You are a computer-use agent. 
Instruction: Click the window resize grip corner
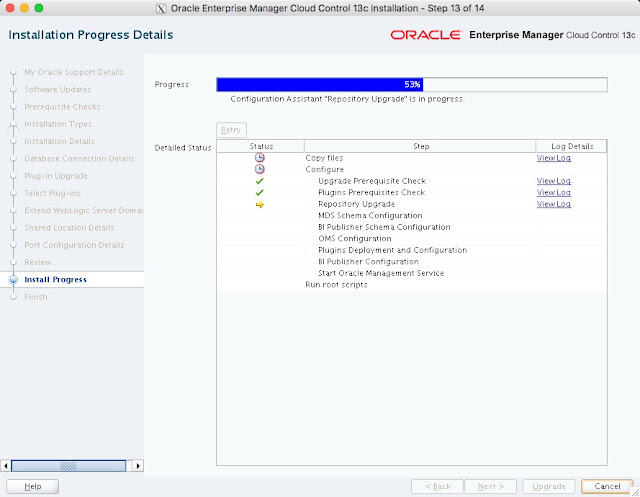coord(635,492)
